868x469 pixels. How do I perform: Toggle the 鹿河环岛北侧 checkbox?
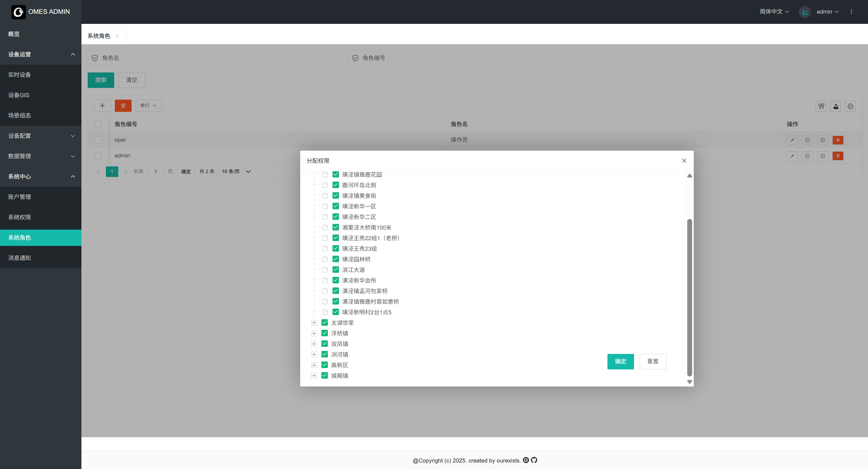[x=335, y=185]
